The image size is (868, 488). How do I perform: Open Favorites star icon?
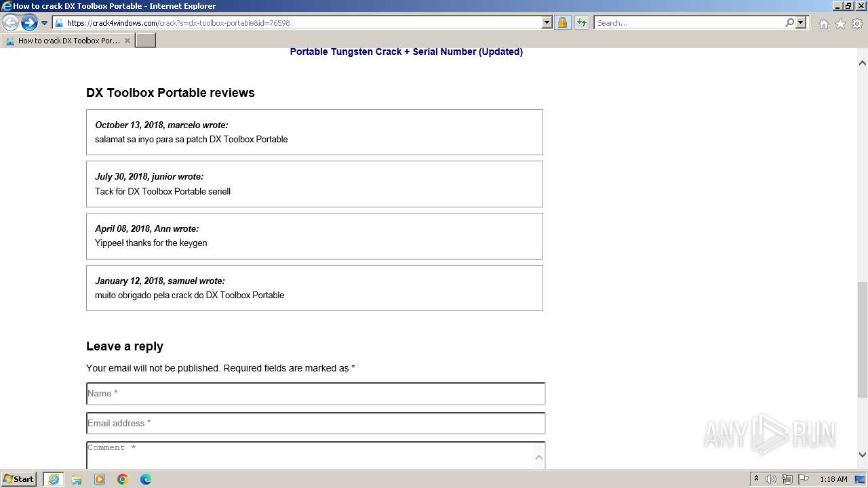pos(840,24)
